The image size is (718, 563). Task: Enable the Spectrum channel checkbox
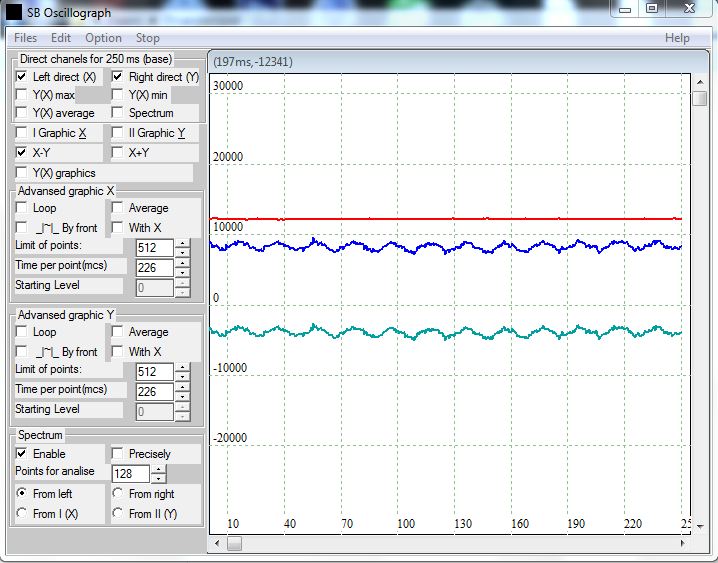118,113
